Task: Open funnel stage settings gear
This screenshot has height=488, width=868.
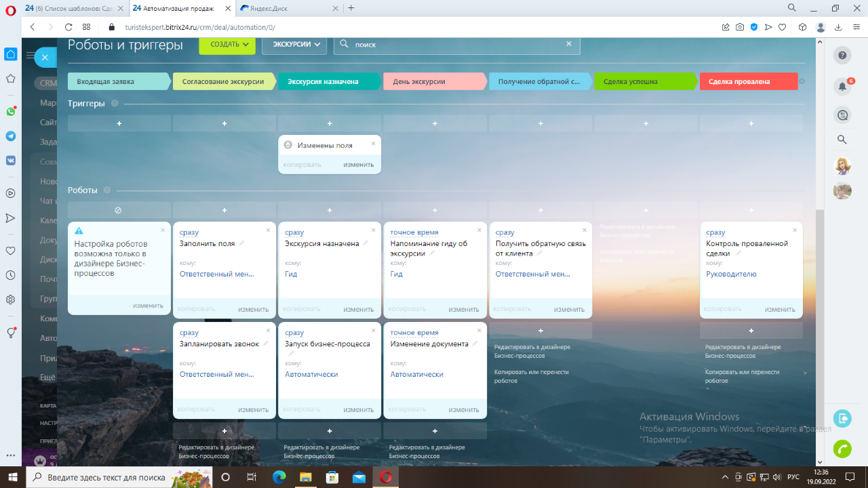Action: 802,81
